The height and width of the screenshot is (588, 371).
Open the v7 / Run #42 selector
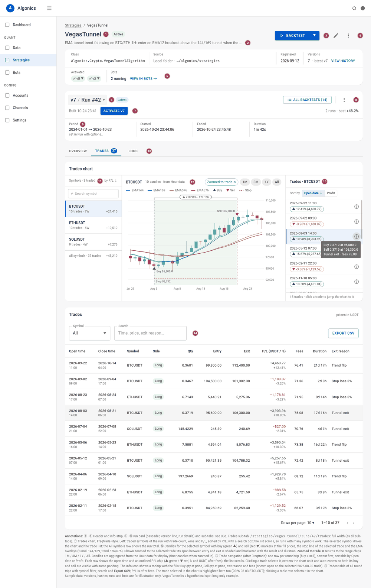click(x=88, y=100)
